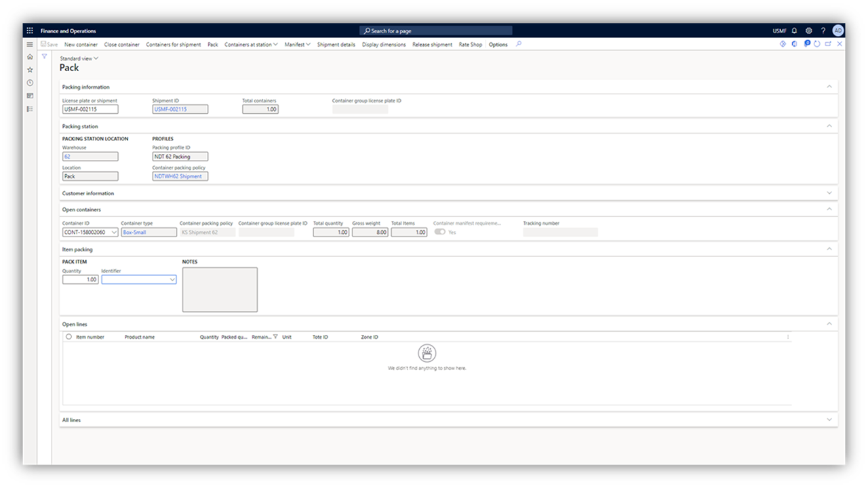
Task: Refresh the page with circular arrow icon
Action: 817,44
